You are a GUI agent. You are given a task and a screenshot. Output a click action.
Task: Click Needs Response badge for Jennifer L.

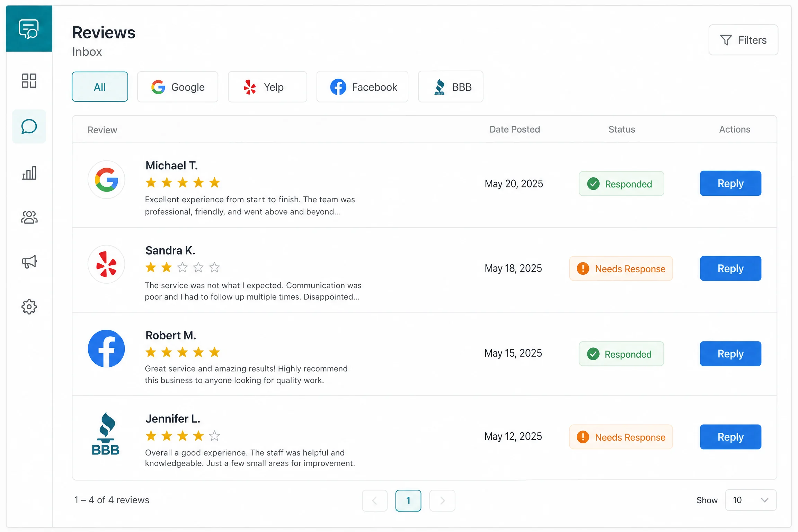click(x=621, y=437)
